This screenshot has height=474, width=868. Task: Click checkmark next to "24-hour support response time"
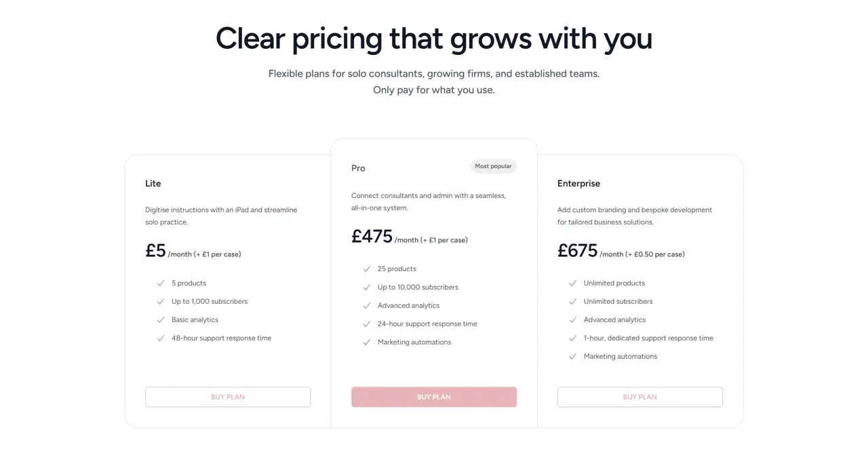point(367,324)
